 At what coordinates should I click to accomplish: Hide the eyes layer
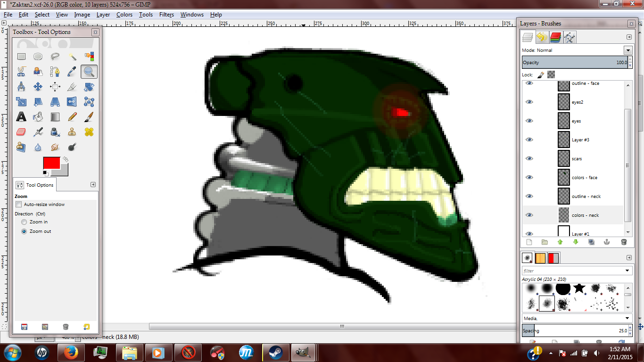[x=529, y=121]
